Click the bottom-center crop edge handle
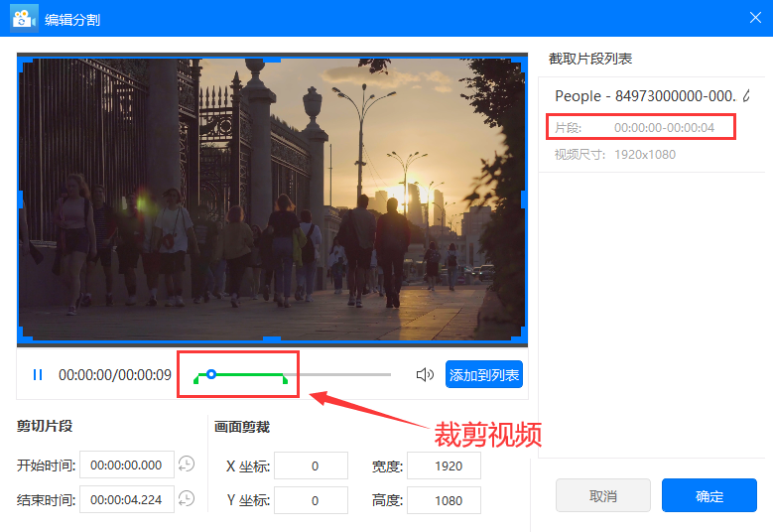This screenshot has height=532, width=773. [272, 338]
